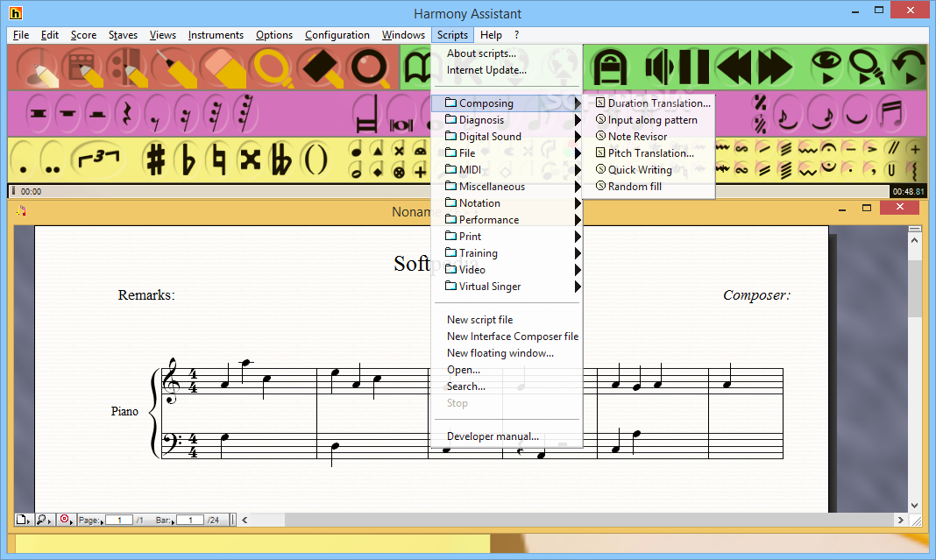This screenshot has height=560, width=936.
Task: Expand the File script folder
Action: 507,153
